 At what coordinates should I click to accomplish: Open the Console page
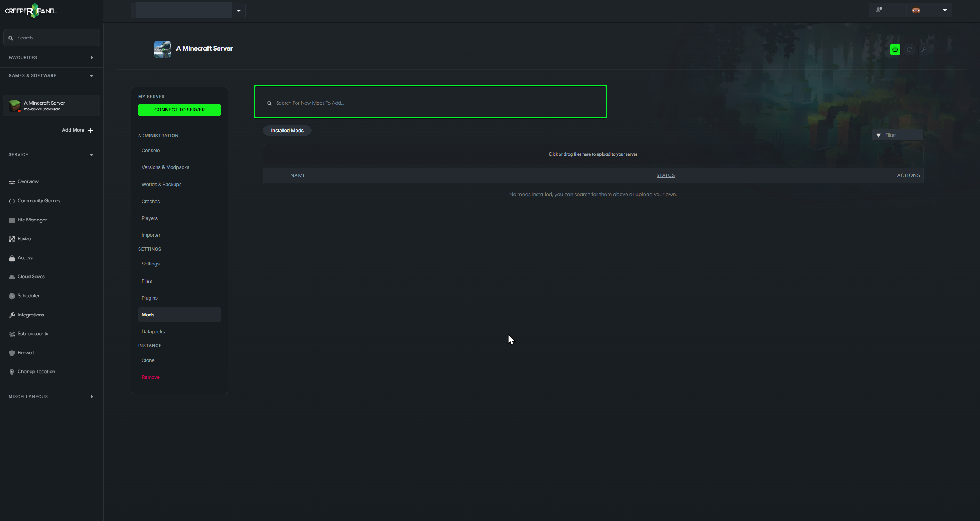[150, 151]
